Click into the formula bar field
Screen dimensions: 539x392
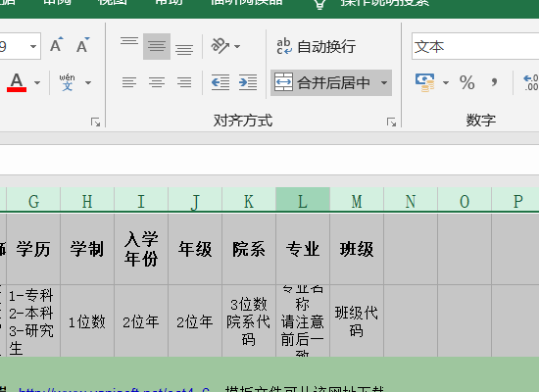269,160
